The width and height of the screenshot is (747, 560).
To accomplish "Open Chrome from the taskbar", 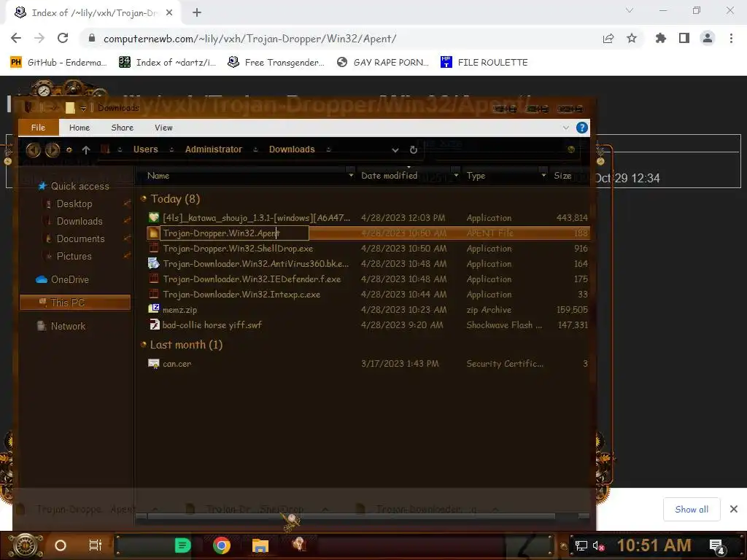I will point(222,545).
